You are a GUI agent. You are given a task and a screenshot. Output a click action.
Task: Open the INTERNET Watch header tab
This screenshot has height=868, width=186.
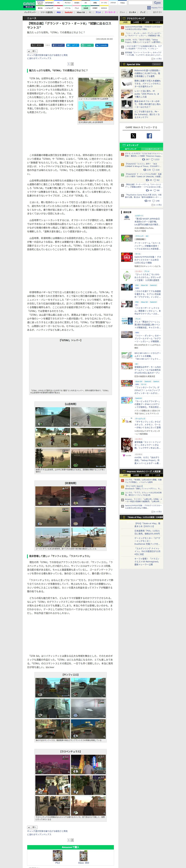tap(49, 3)
